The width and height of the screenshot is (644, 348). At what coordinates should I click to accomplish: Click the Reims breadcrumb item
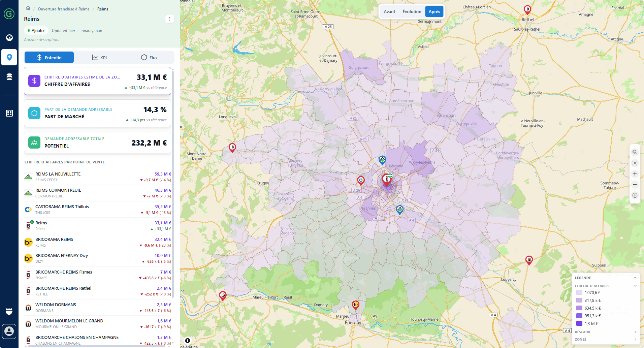pos(103,9)
